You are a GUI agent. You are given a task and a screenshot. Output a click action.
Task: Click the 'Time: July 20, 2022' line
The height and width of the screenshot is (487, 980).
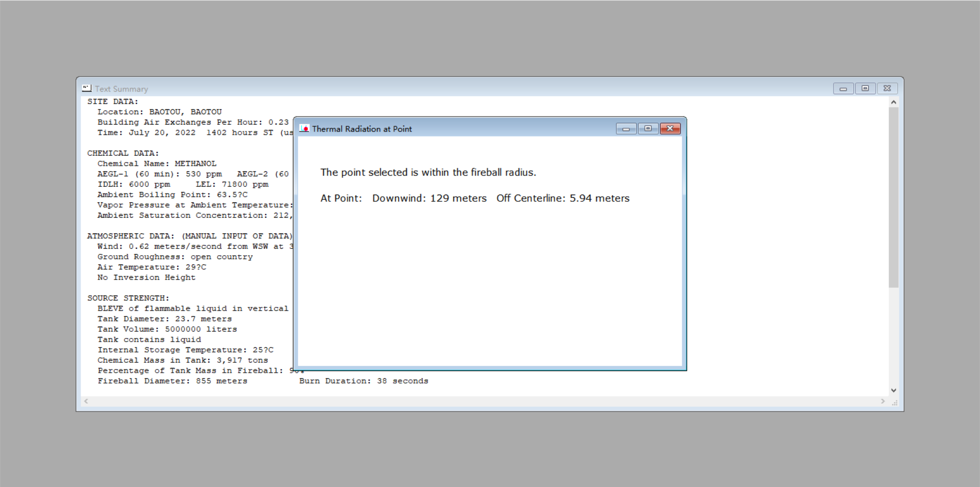click(195, 132)
